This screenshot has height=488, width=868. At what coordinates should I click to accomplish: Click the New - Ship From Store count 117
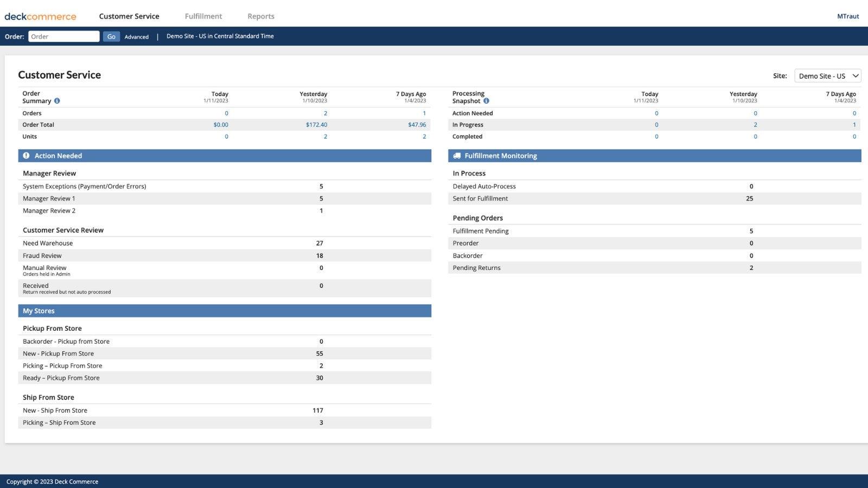tap(318, 410)
